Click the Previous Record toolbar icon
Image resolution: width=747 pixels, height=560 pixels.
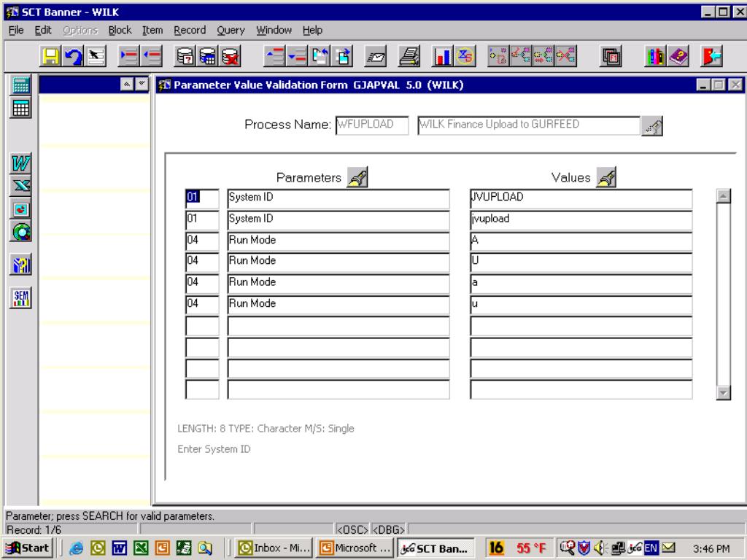274,56
